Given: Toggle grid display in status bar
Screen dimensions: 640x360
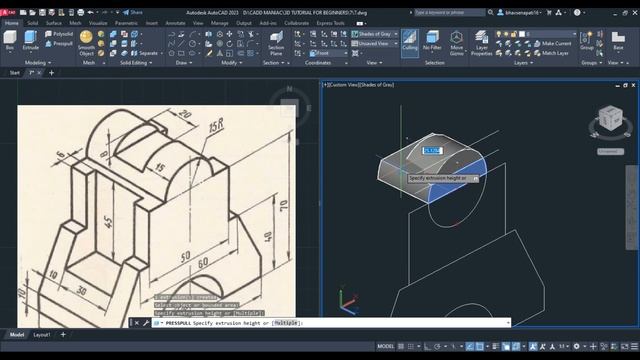Looking at the screenshot, I should click(x=401, y=347).
